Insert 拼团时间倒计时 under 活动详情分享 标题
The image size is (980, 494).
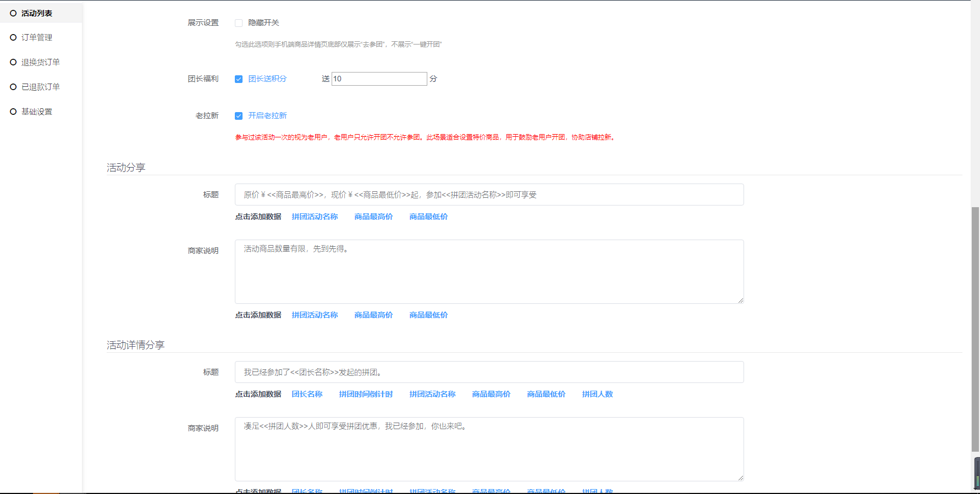tap(366, 394)
